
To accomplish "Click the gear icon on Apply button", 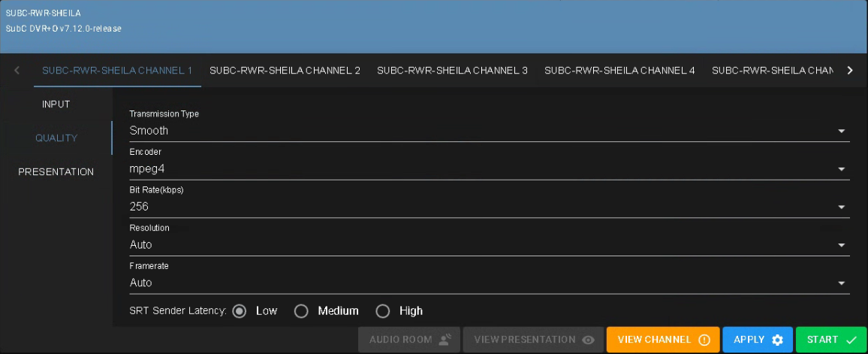I will coord(777,340).
